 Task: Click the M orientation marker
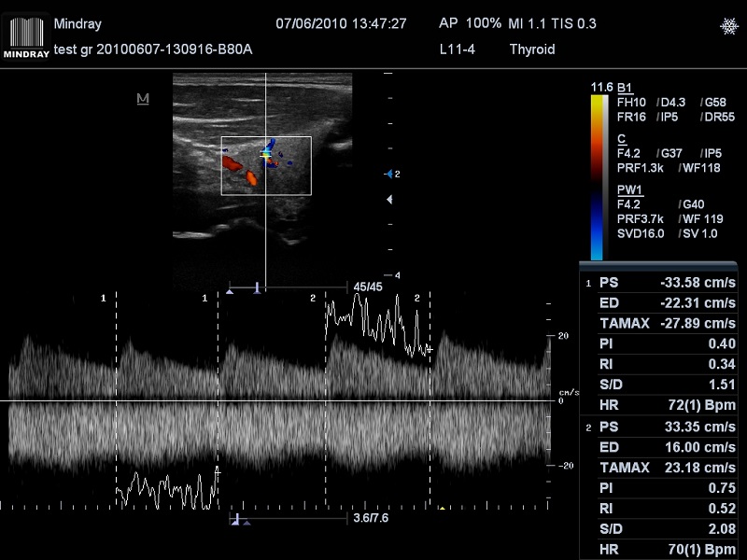click(143, 98)
